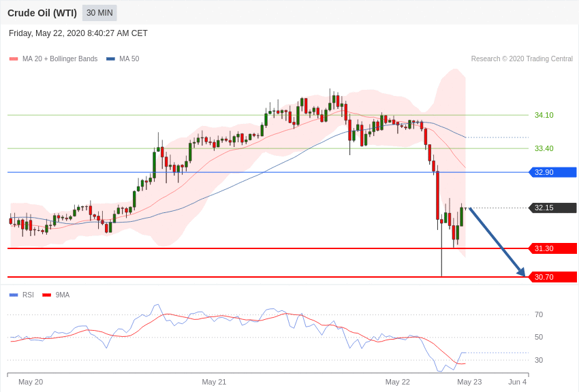This screenshot has width=579, height=392.
Task: Click Research © 2020 Trading Central credit
Action: coord(522,59)
